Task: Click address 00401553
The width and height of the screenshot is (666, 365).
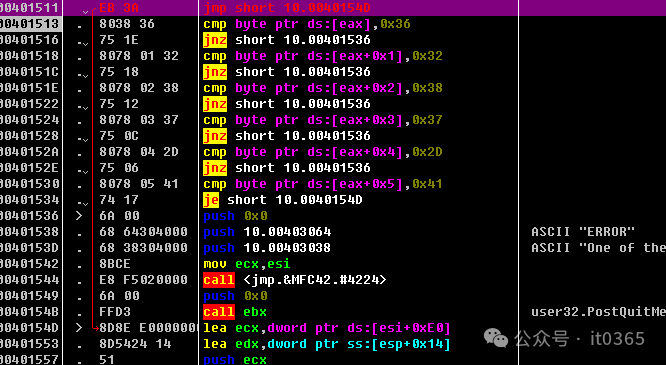Action: (29, 344)
